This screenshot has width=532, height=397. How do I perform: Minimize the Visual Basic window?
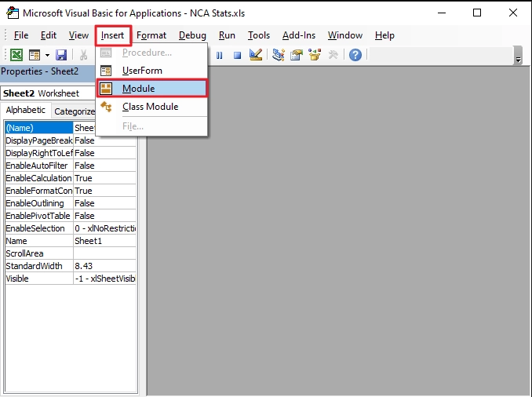442,13
